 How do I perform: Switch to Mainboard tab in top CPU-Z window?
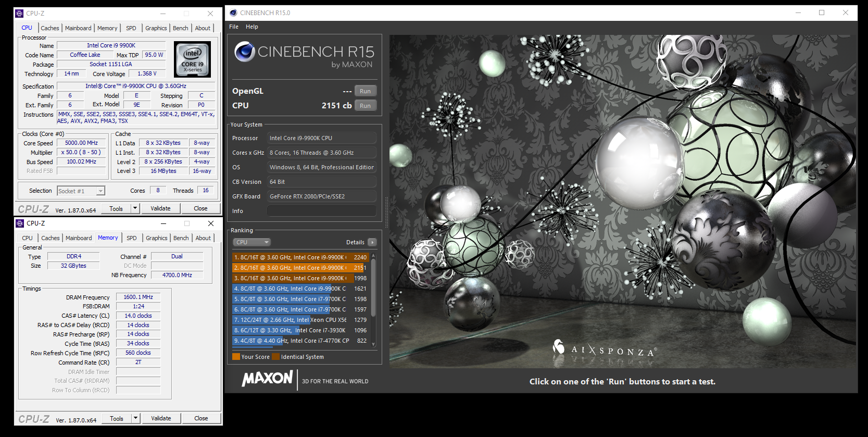coord(78,28)
